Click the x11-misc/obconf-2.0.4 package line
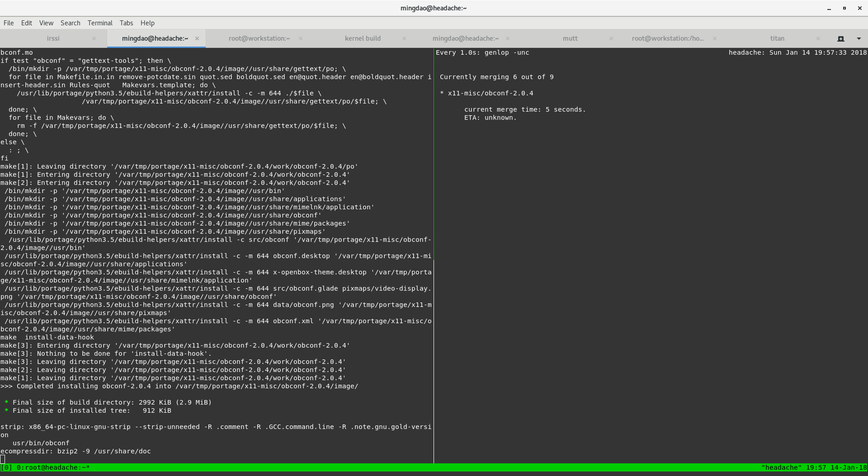This screenshot has height=476, width=868. [486, 93]
